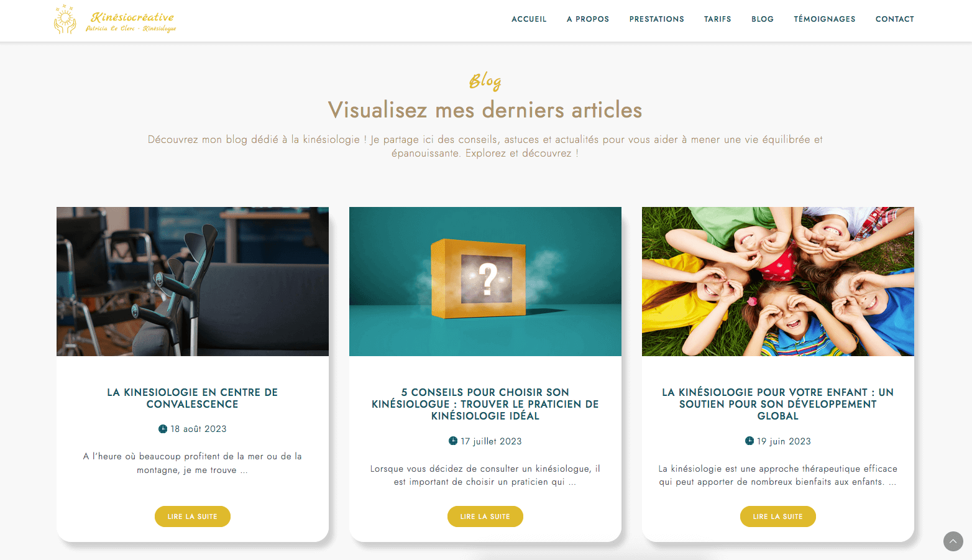Open the question mark box thumbnail
Viewport: 972px width, 560px height.
tap(485, 282)
